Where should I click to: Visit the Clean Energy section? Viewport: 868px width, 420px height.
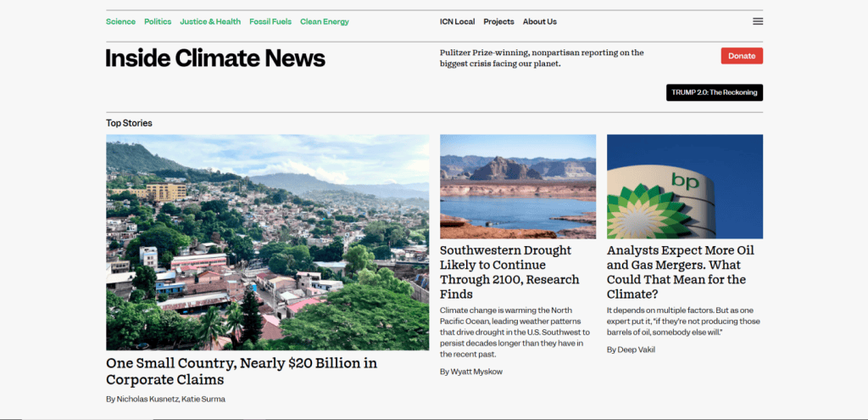(x=325, y=21)
